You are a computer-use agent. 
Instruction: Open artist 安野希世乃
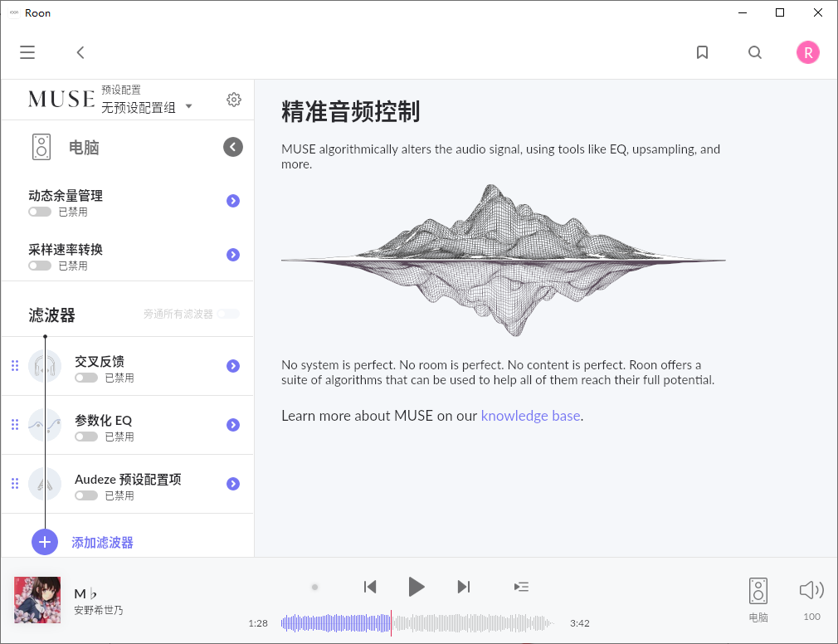click(99, 610)
